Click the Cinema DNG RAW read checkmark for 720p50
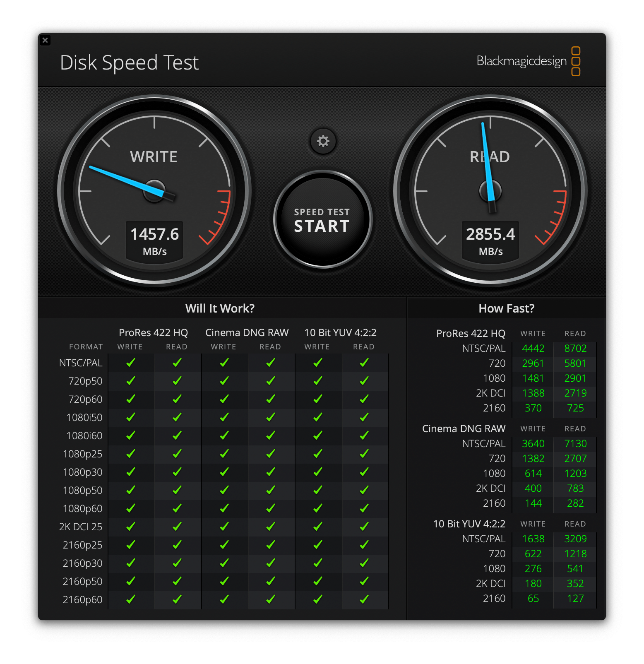 271,381
